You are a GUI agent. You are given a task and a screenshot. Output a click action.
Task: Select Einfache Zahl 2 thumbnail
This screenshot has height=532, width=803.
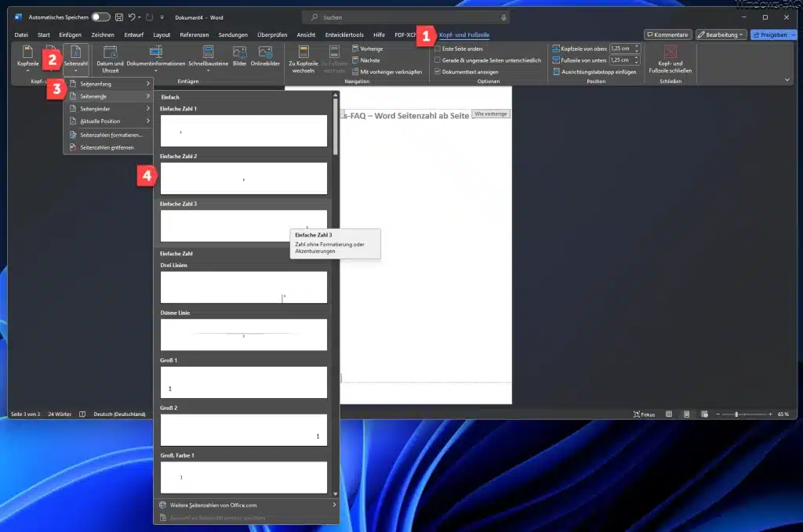[x=243, y=179]
